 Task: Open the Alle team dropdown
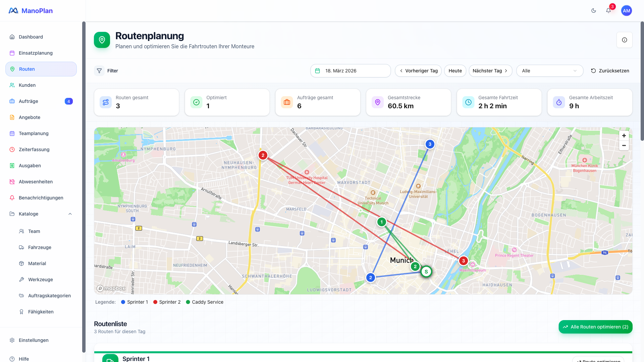549,71
